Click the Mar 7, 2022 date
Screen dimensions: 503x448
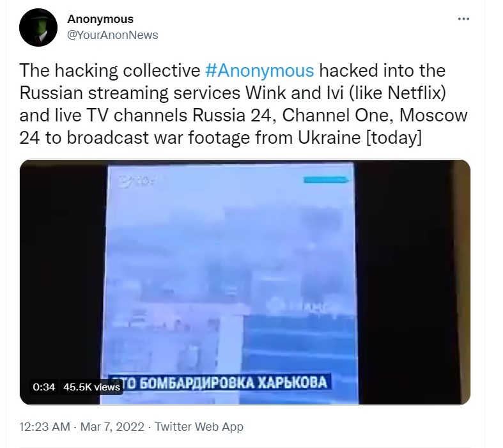(112, 427)
